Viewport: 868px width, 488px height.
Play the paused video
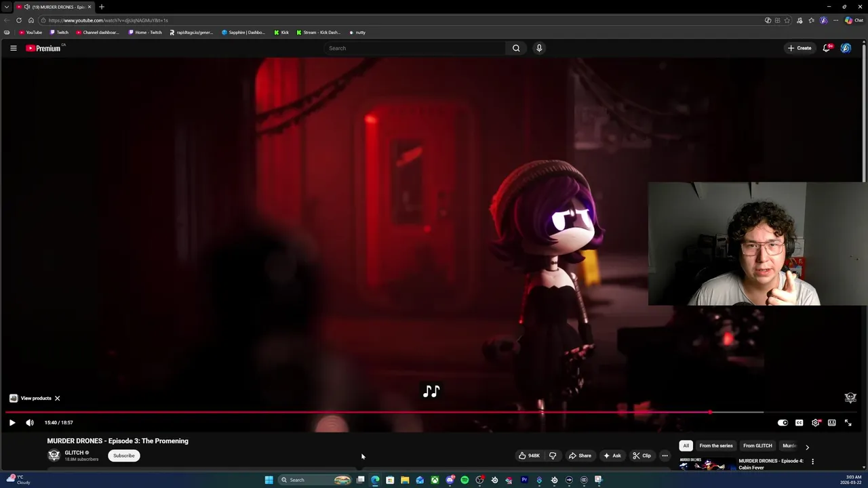coord(12,423)
